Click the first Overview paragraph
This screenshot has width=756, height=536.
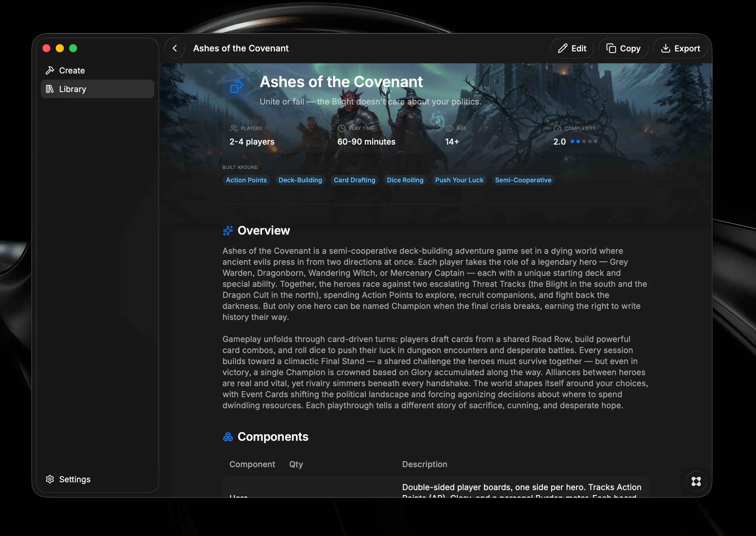point(435,284)
